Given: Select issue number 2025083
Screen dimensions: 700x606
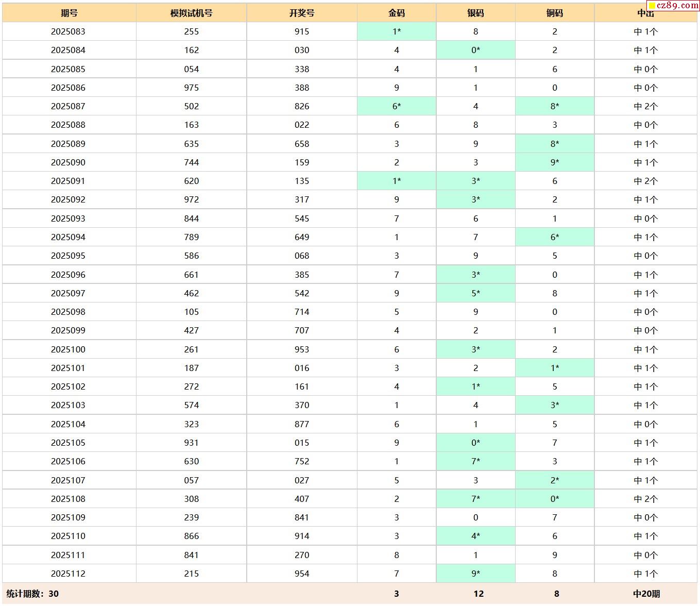Looking at the screenshot, I should coord(68,31).
